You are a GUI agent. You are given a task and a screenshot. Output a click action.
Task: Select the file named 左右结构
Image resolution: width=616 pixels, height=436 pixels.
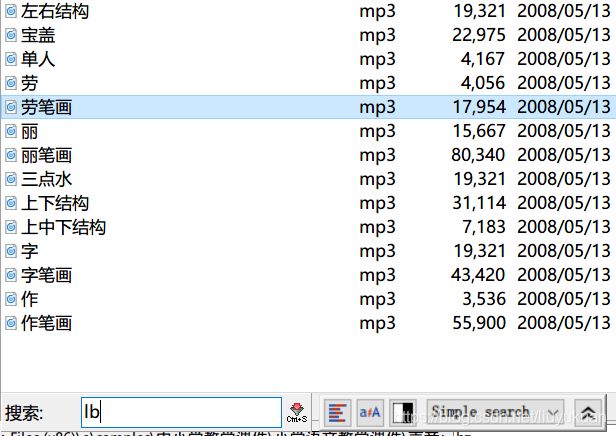(x=55, y=11)
